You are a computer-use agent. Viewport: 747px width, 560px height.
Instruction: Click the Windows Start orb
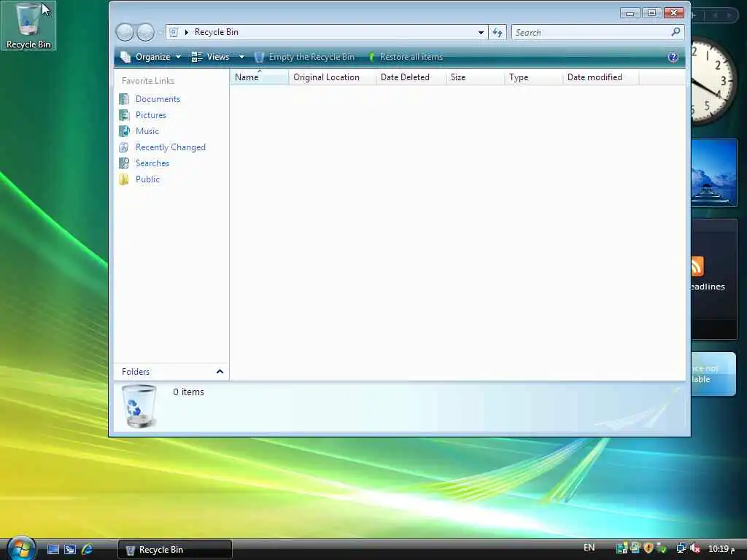[21, 548]
